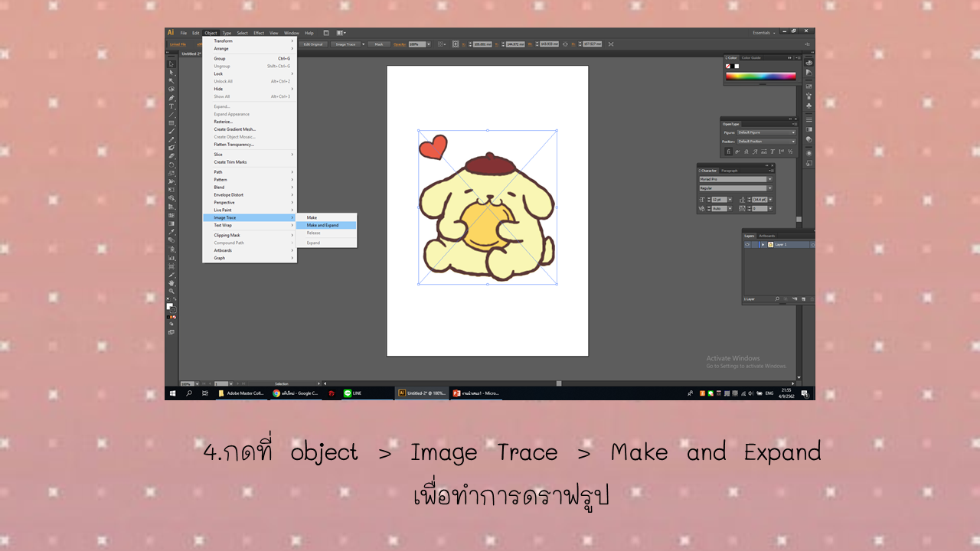Open the Symbols panel dock icon
This screenshot has height=551, width=980.
(809, 106)
